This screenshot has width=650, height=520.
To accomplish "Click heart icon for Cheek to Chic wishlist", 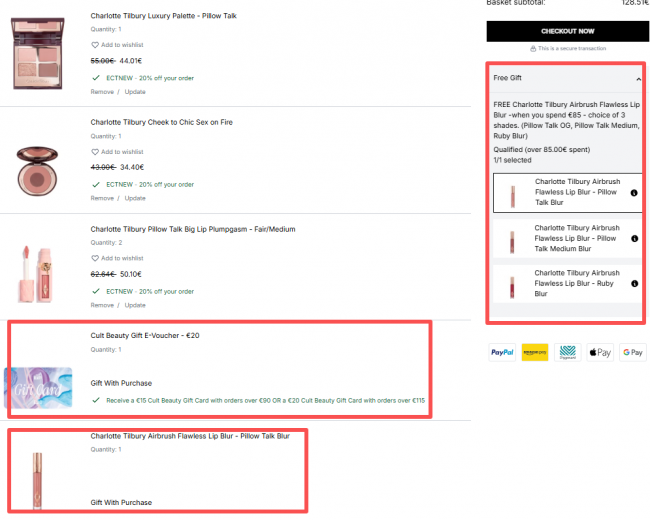I will coord(95,152).
